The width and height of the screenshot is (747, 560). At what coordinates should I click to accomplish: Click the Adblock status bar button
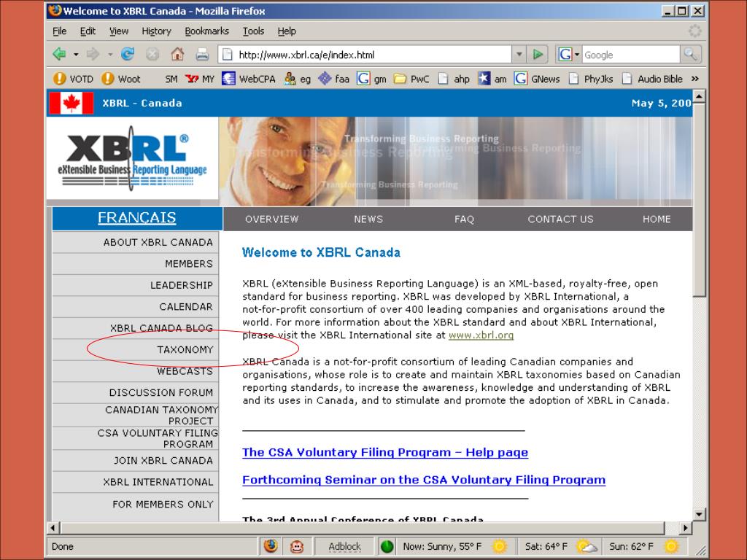point(344,546)
